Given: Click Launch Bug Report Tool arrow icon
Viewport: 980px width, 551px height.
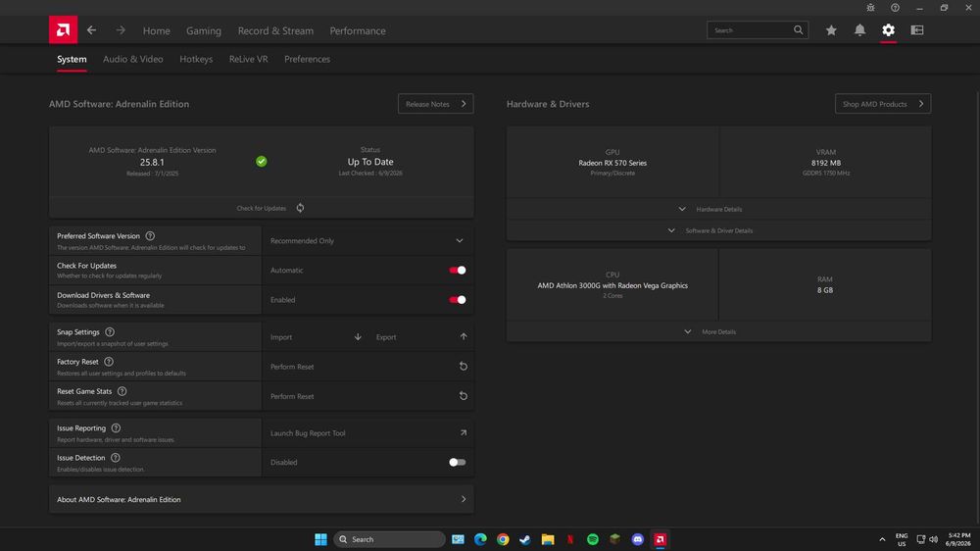Looking at the screenshot, I should point(464,432).
